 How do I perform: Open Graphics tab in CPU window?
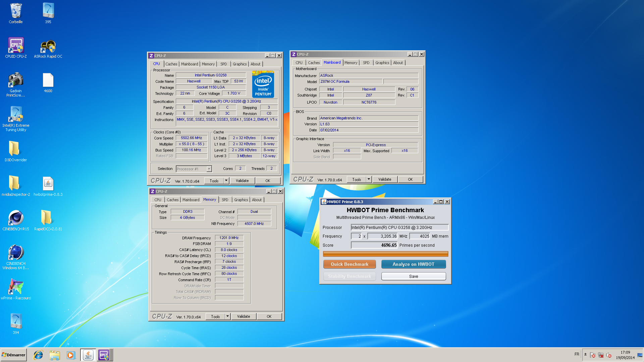239,64
